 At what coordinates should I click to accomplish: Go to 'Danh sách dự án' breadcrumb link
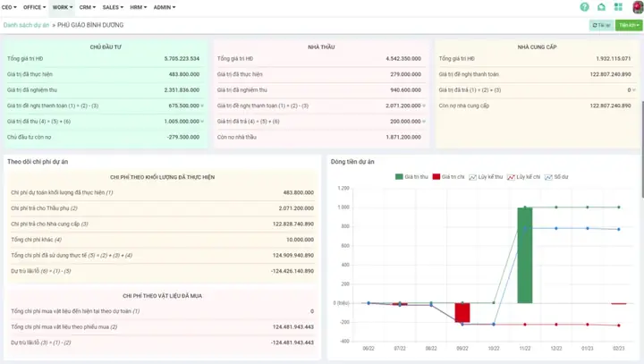tap(26, 25)
